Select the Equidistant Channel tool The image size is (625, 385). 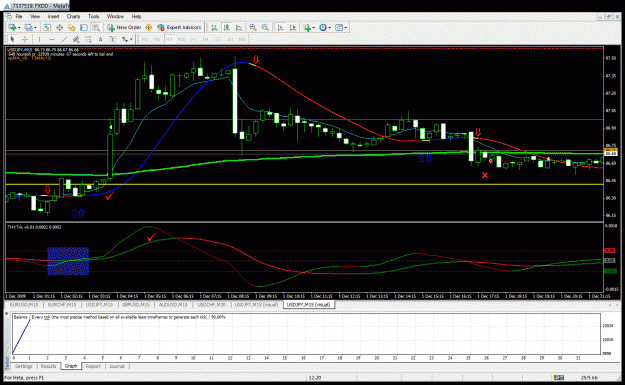click(76, 39)
